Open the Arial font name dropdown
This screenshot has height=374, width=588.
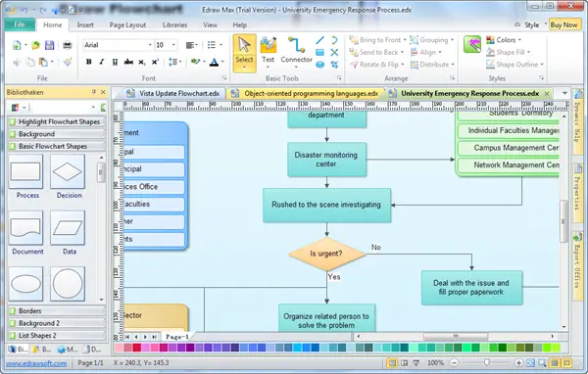(x=150, y=45)
